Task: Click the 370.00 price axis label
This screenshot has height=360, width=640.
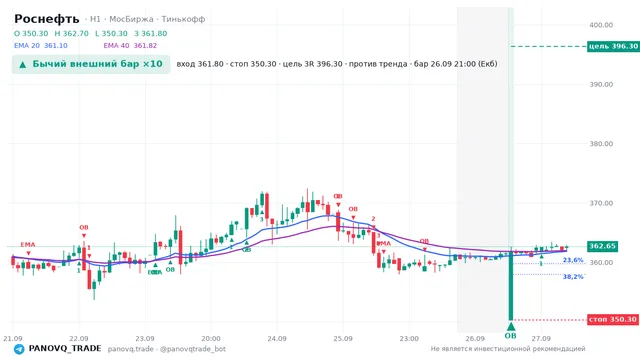Action: coord(601,203)
